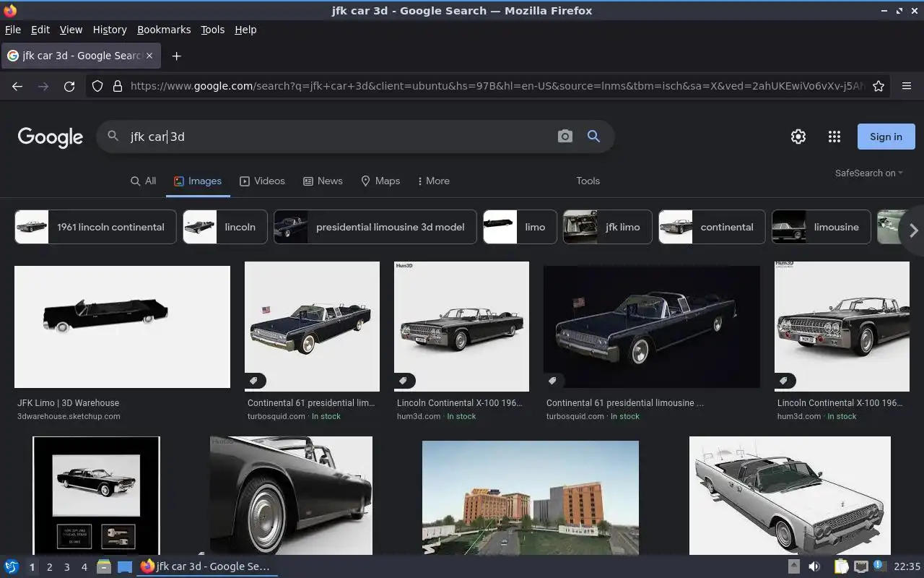Viewport: 924px width, 578px height.
Task: Reload the current page
Action: click(69, 86)
